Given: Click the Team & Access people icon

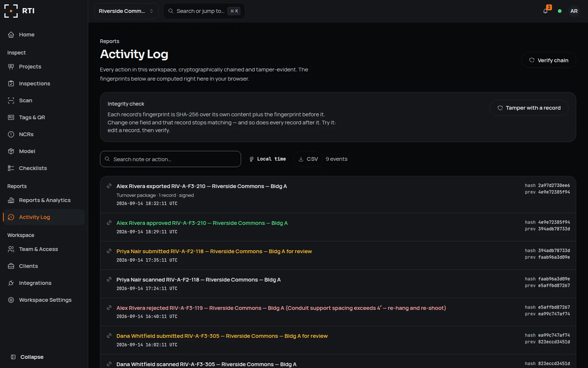Looking at the screenshot, I should point(11,249).
